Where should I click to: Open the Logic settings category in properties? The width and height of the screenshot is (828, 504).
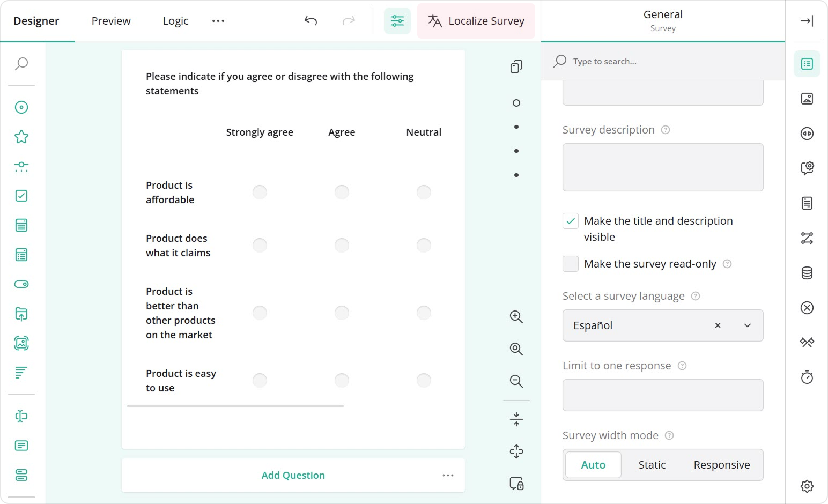(x=807, y=238)
